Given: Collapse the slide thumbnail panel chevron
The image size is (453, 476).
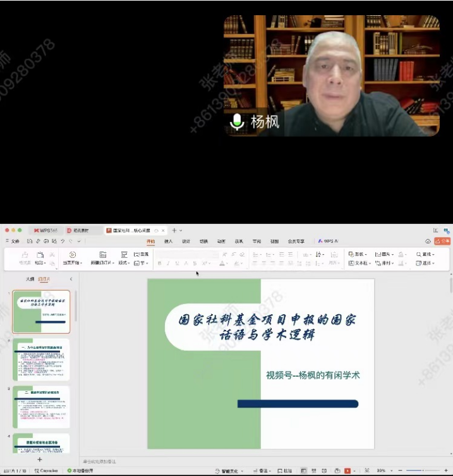Looking at the screenshot, I should pyautogui.click(x=71, y=279).
